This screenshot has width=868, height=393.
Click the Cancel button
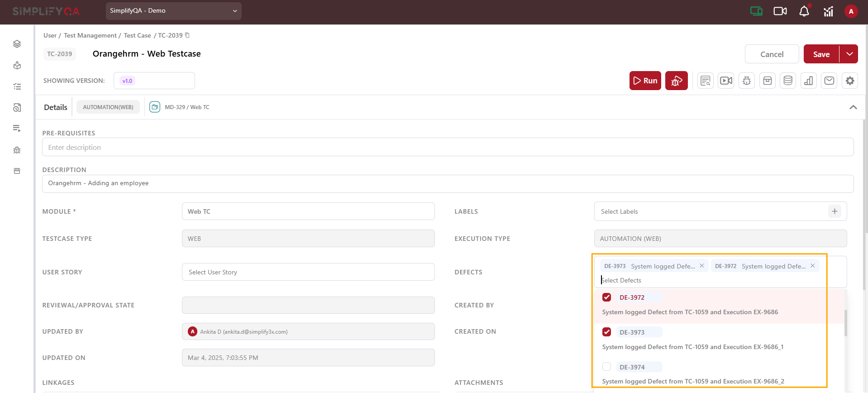click(772, 54)
